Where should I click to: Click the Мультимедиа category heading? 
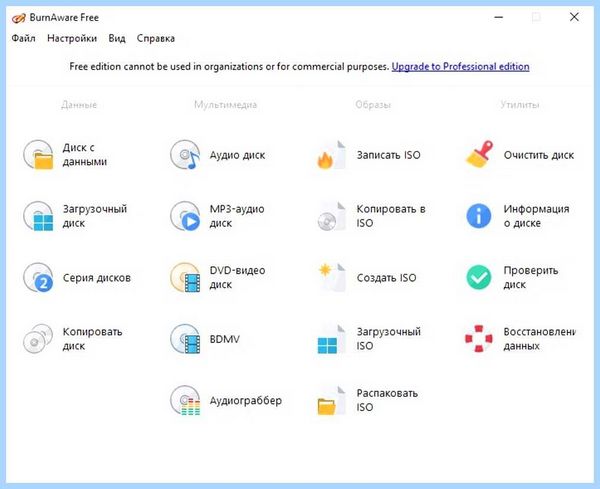point(225,104)
